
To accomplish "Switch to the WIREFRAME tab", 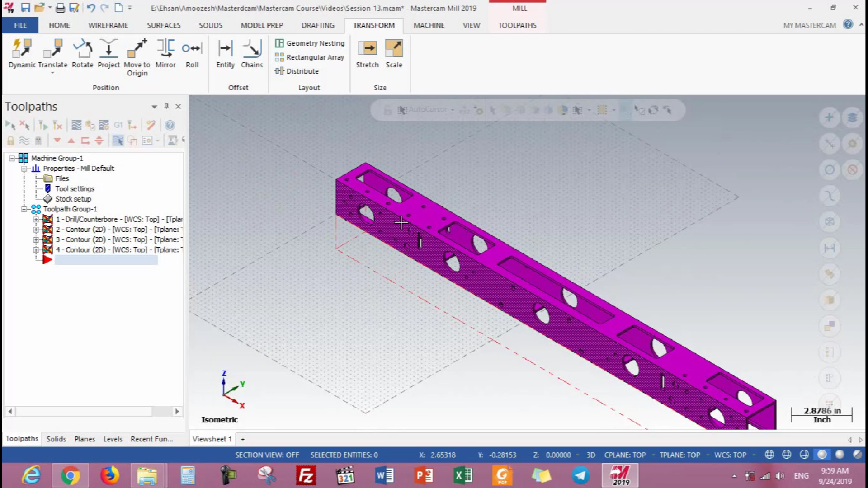I will 108,25.
